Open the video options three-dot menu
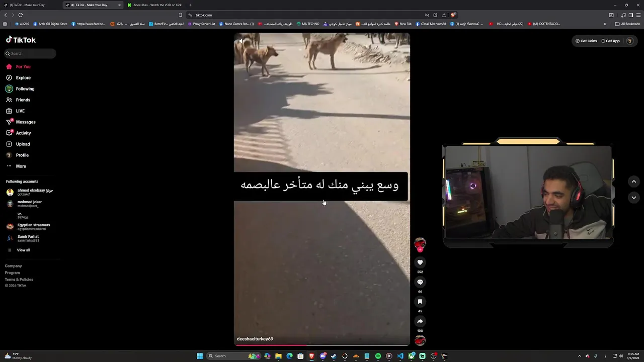The image size is (644, 362). pos(402,41)
